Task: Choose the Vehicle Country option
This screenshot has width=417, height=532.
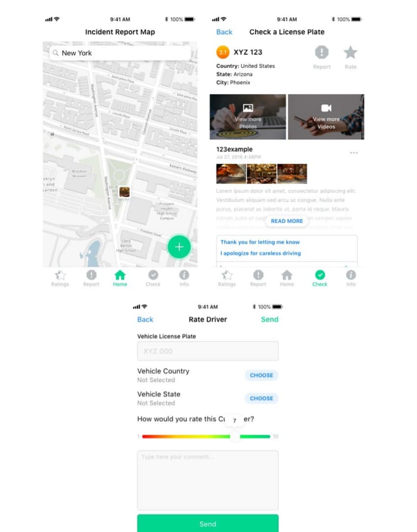Action: (261, 375)
